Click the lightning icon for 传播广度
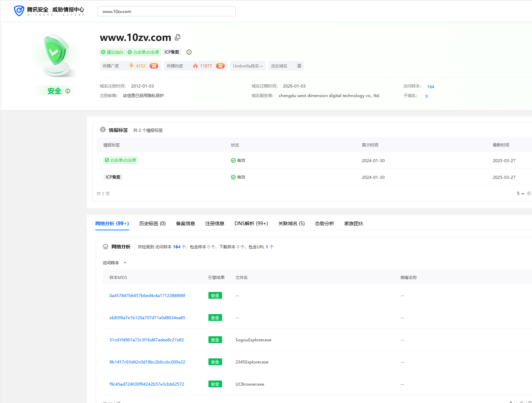 [131, 66]
